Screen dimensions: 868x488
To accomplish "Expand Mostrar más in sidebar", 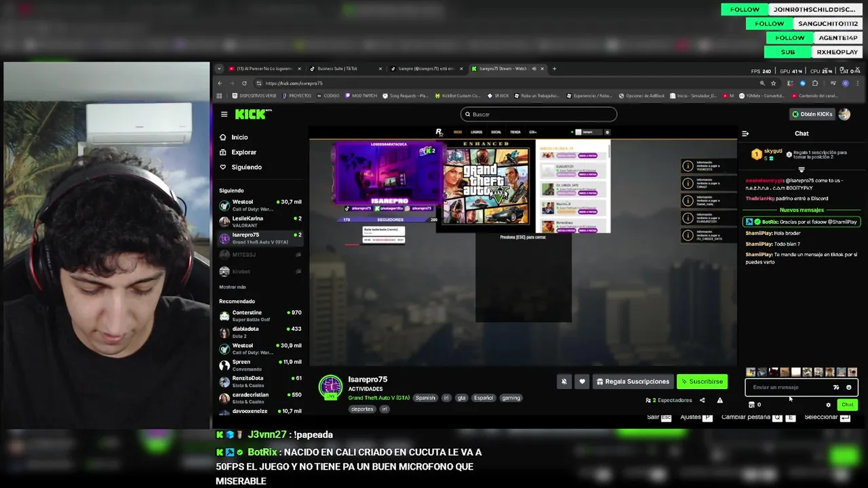I will tap(233, 287).
